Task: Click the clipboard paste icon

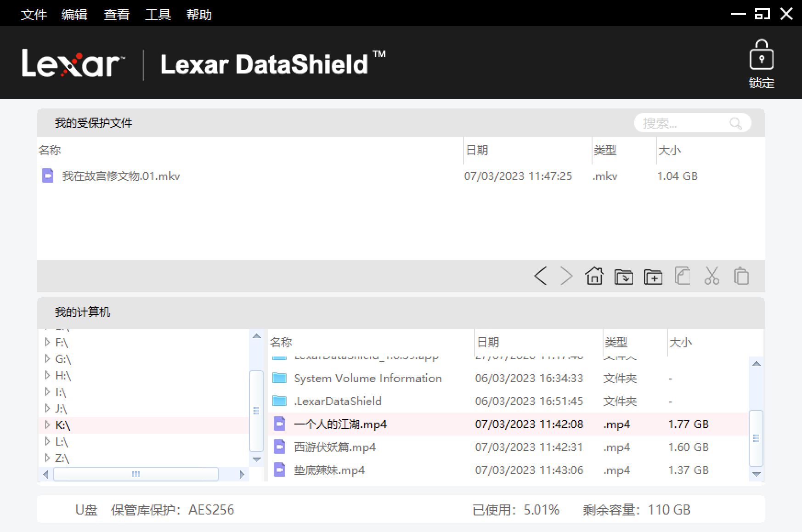Action: click(x=741, y=277)
